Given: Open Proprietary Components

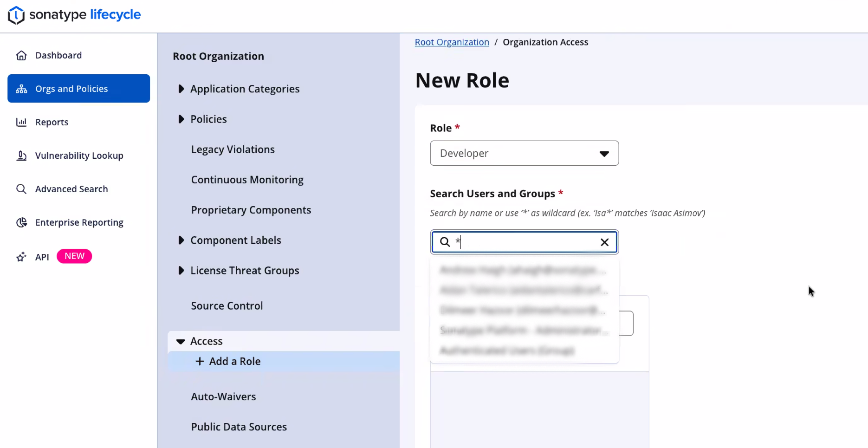Looking at the screenshot, I should [251, 210].
